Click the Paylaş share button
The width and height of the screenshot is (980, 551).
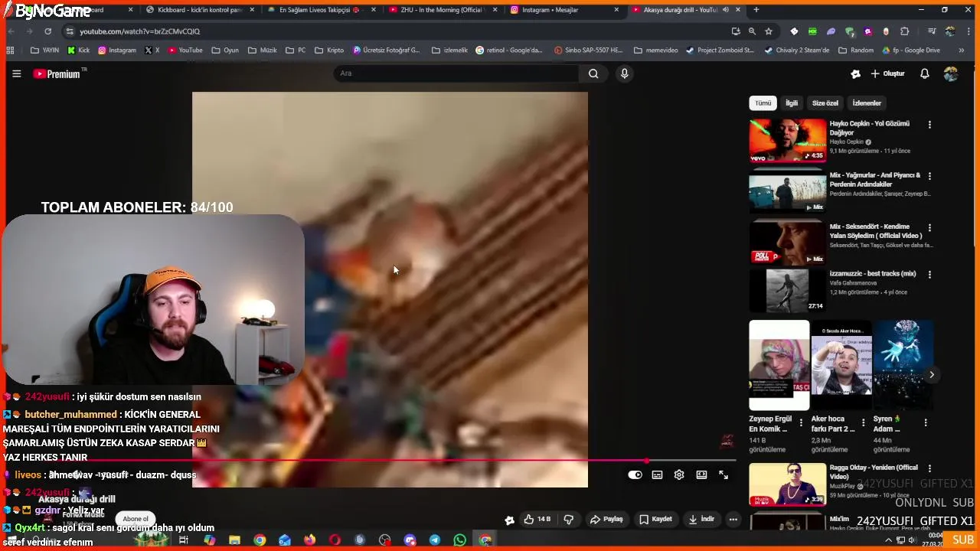pos(606,519)
